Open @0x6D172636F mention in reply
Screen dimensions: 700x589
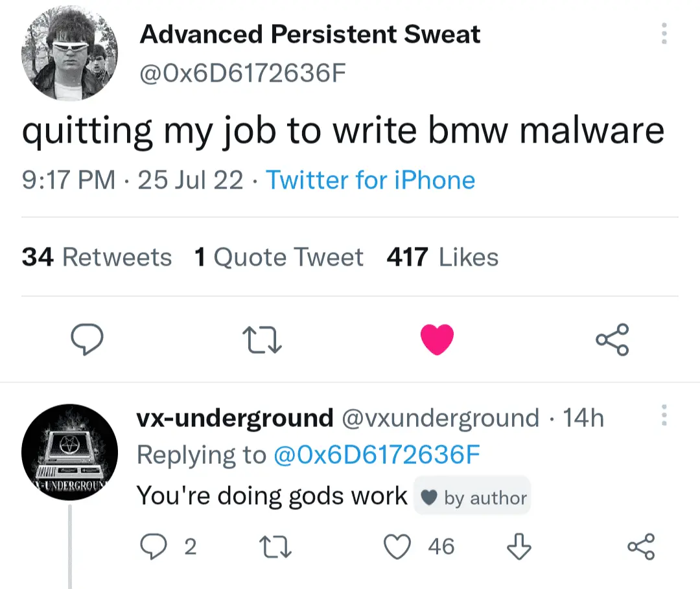(377, 455)
